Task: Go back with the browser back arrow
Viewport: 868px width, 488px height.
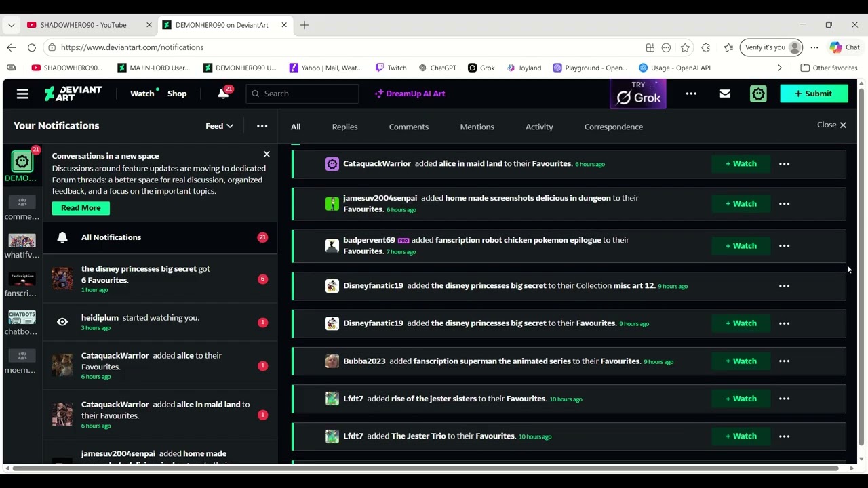Action: click(12, 47)
